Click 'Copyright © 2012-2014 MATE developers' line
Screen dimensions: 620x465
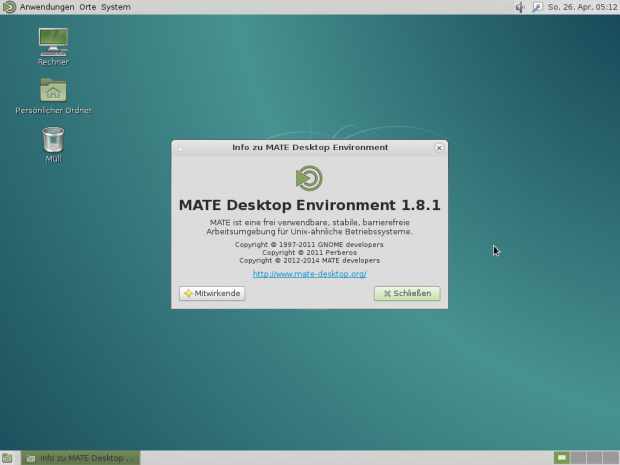point(310,260)
